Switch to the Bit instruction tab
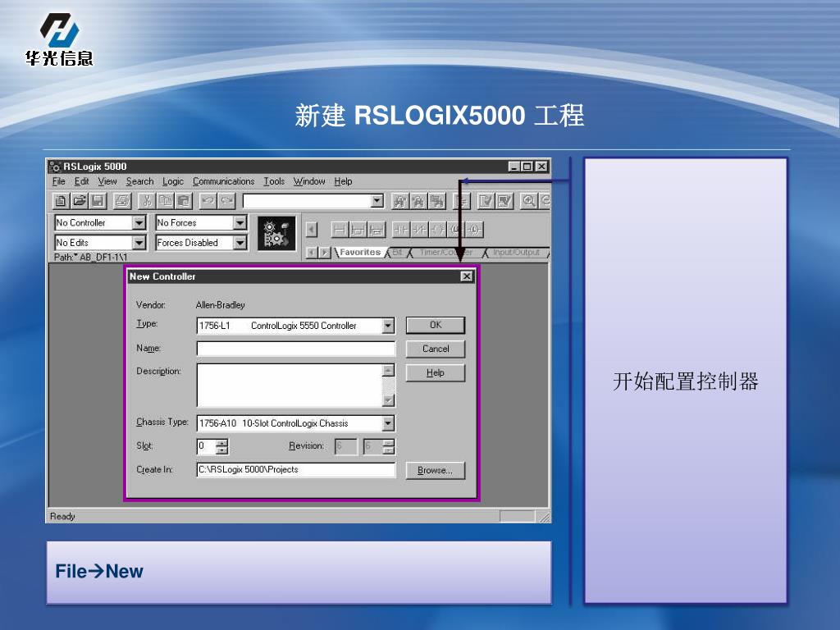Viewport: 840px width, 630px height. tap(398, 253)
